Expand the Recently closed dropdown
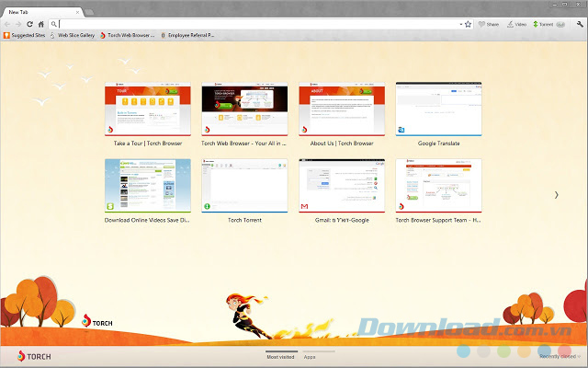This screenshot has width=588, height=368. (560, 356)
